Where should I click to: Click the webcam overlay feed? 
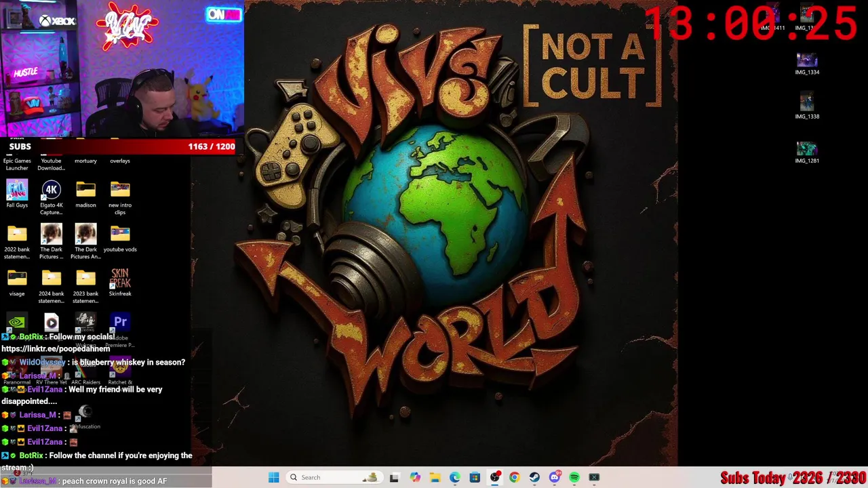[122, 68]
